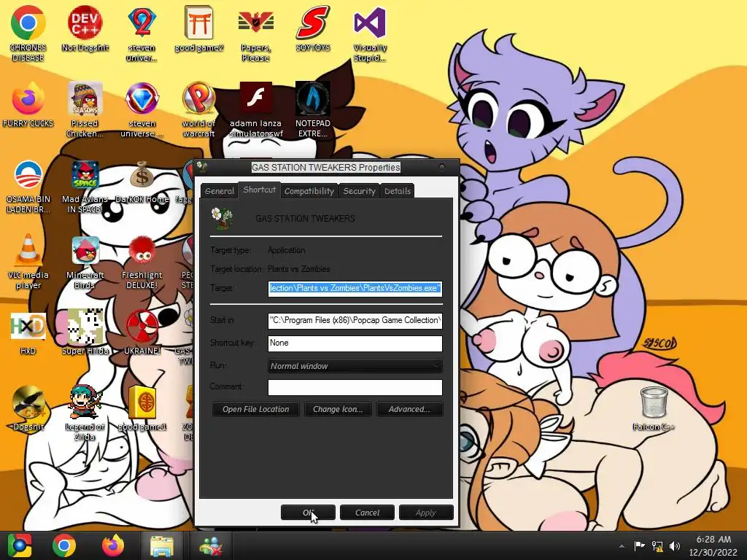Click inside the empty Comment field
Image resolution: width=747 pixels, height=560 pixels.
355,387
